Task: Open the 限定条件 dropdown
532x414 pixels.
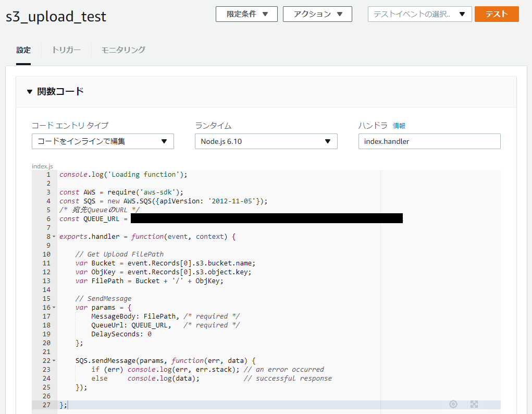Action: [246, 14]
